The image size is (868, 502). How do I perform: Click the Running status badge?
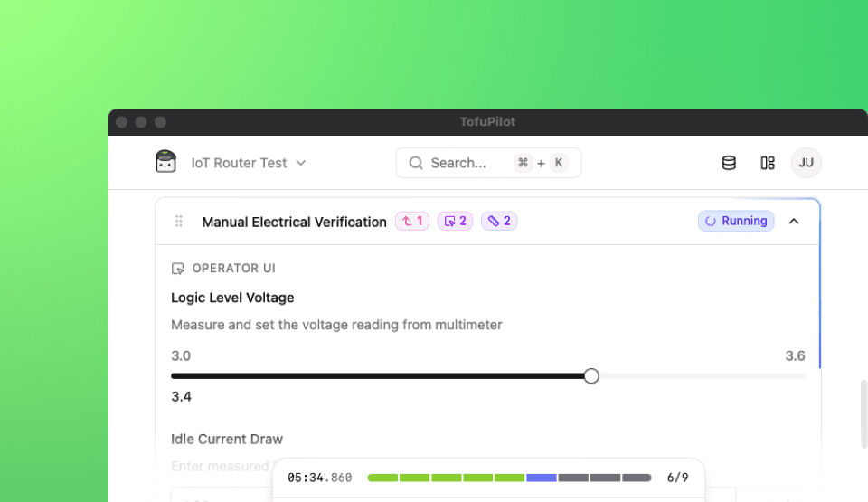tap(736, 221)
